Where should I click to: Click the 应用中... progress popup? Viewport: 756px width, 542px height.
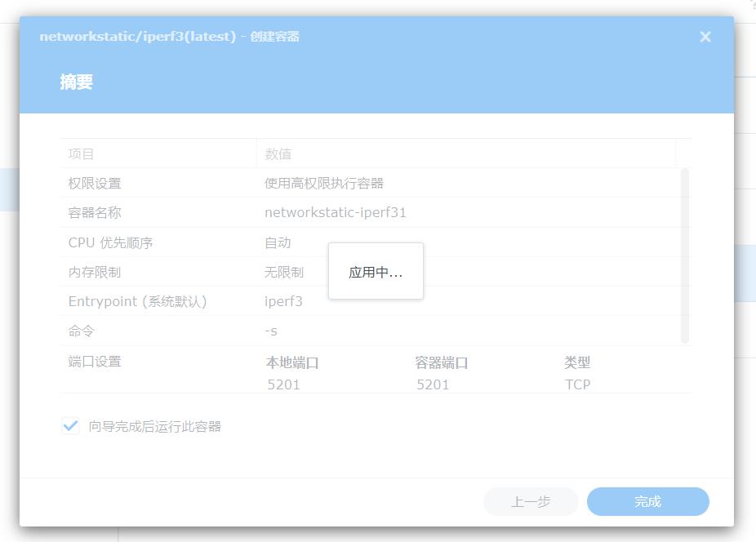coord(376,271)
